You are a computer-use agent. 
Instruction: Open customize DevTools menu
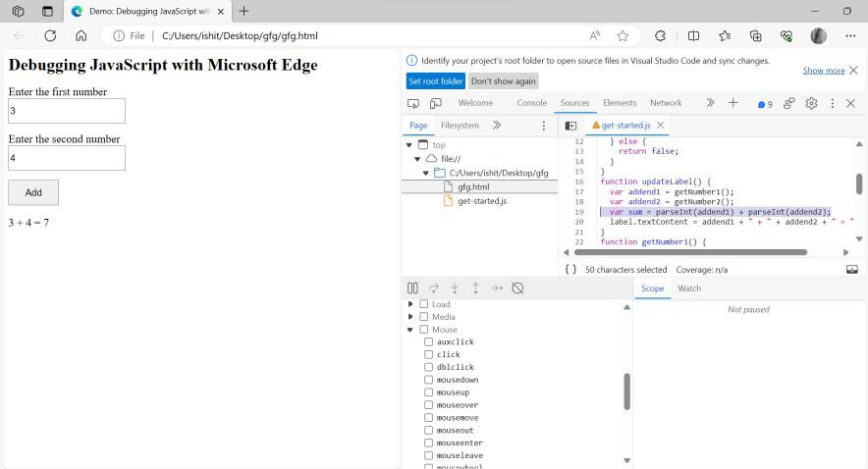click(832, 103)
